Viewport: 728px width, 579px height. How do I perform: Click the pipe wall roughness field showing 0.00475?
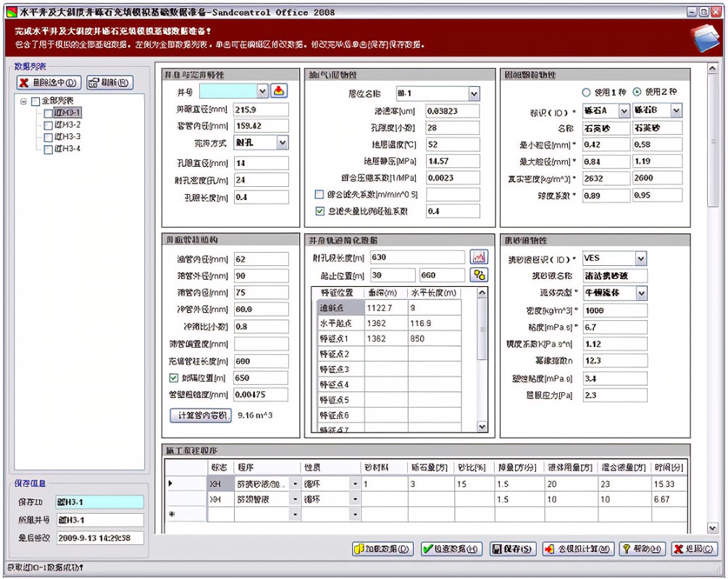click(x=261, y=395)
